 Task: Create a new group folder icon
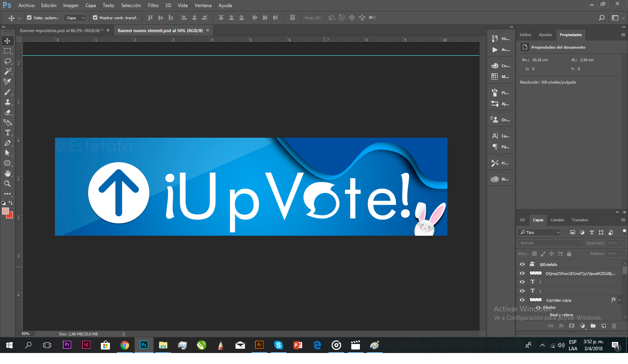593,326
